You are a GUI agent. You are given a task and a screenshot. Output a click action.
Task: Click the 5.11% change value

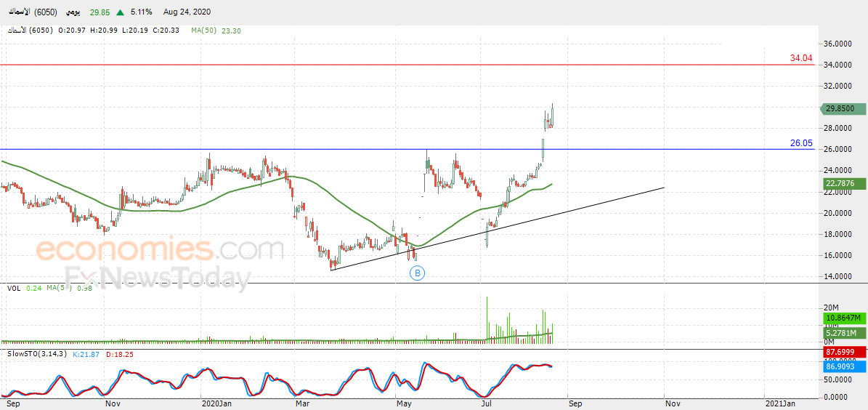pyautogui.click(x=141, y=12)
